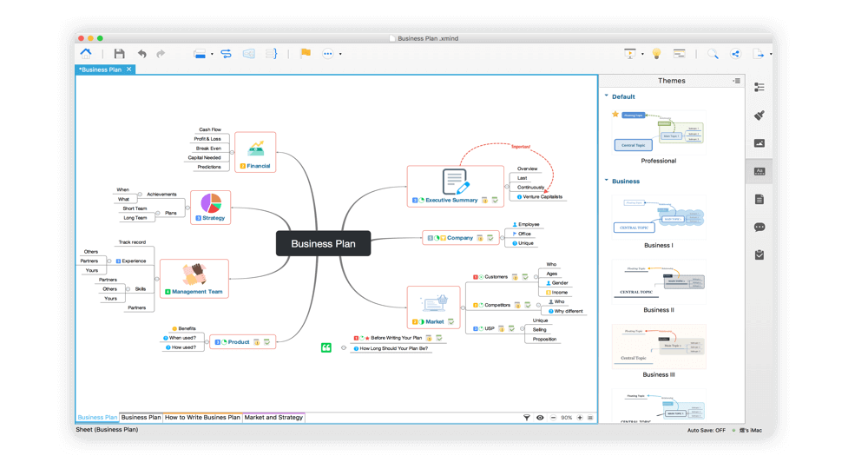Toggle the eye visibility icon in status bar
Image resolution: width=868 pixels, height=469 pixels.
click(540, 418)
